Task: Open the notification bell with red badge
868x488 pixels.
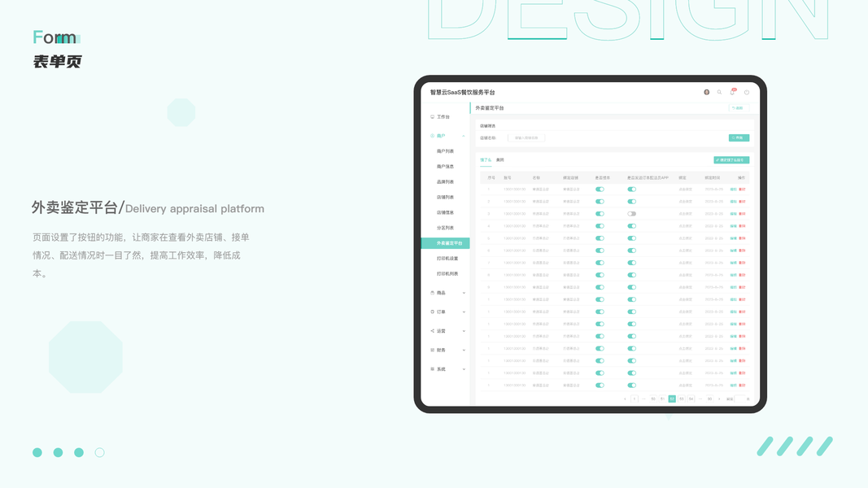Action: (x=732, y=92)
